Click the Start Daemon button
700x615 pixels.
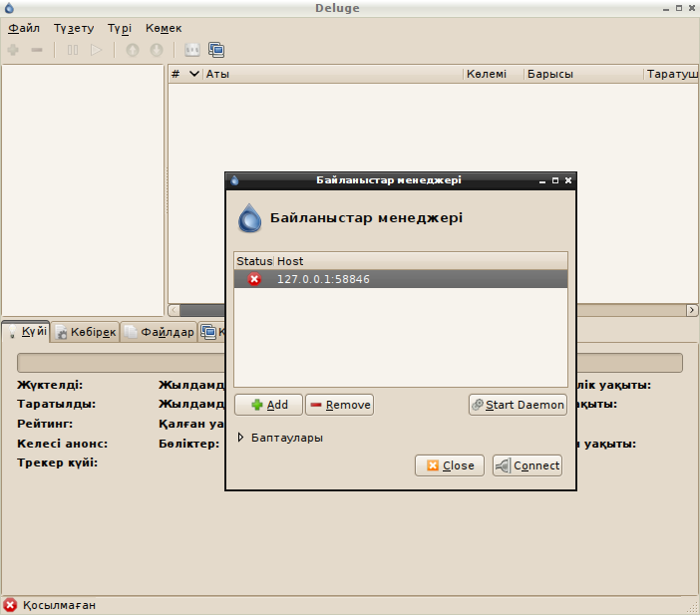518,405
